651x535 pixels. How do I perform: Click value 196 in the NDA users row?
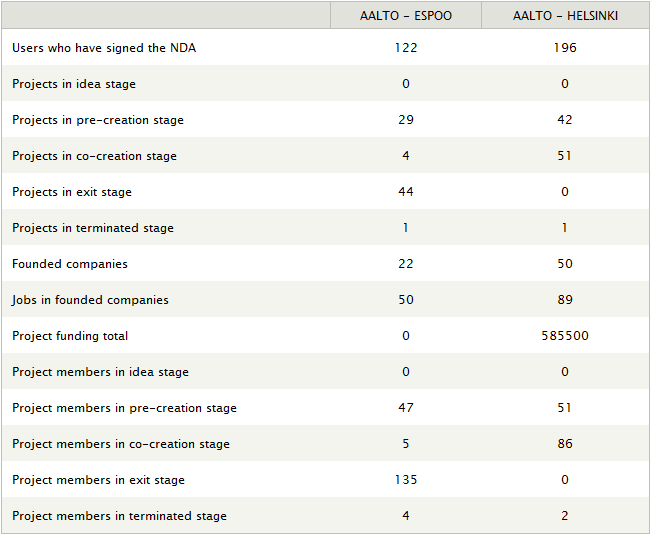coord(565,48)
